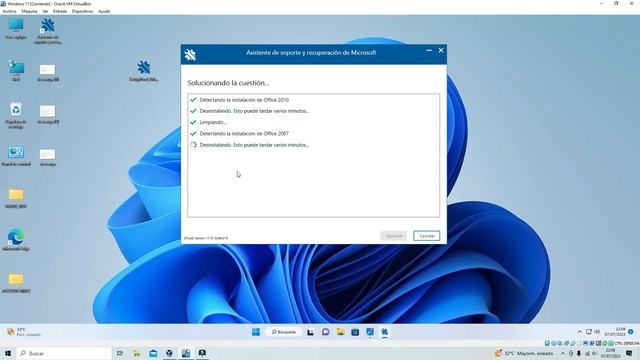The height and width of the screenshot is (360, 640).
Task: Click the version text at the dialog's bottom left
Action: [x=206, y=238]
